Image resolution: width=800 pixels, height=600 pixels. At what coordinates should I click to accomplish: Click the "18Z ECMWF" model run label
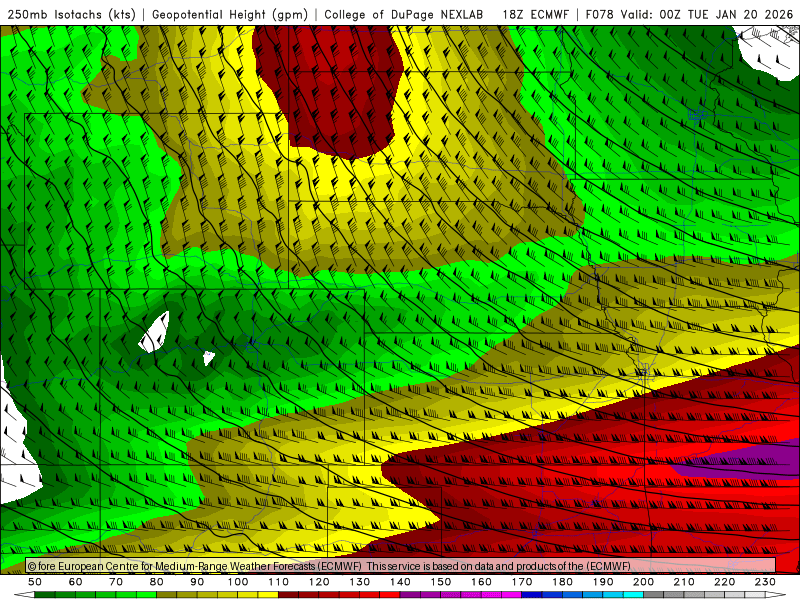(x=535, y=15)
